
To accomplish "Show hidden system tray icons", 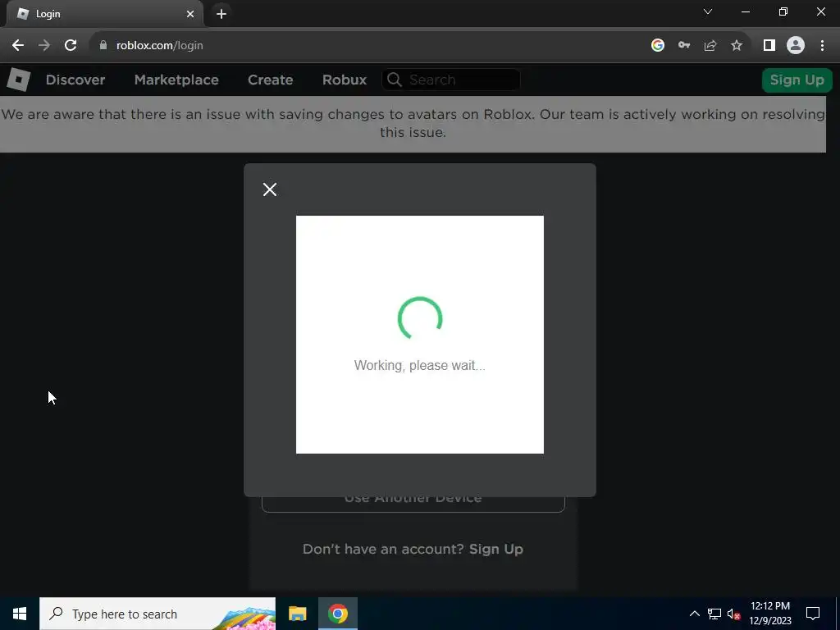I will 694,614.
